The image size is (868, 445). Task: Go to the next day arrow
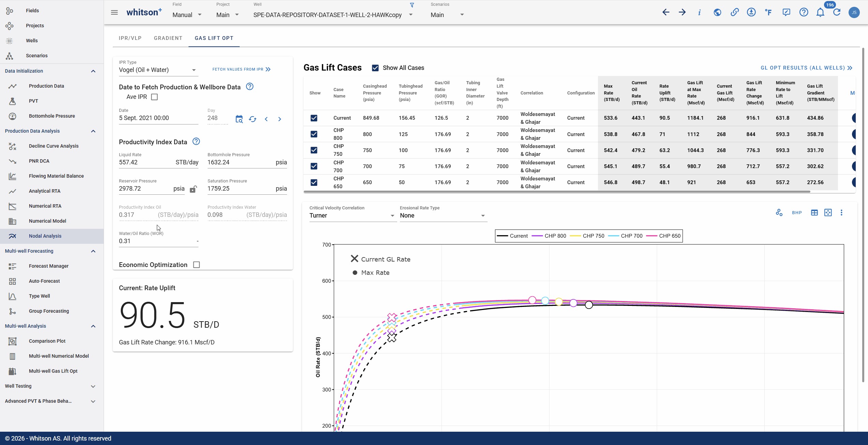click(280, 119)
